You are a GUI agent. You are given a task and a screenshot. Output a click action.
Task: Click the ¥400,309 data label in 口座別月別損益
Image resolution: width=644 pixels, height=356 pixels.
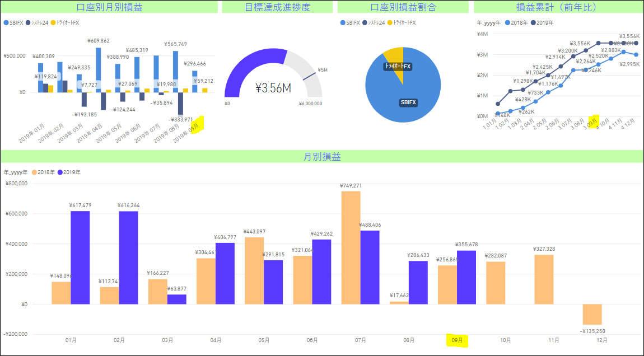click(44, 56)
